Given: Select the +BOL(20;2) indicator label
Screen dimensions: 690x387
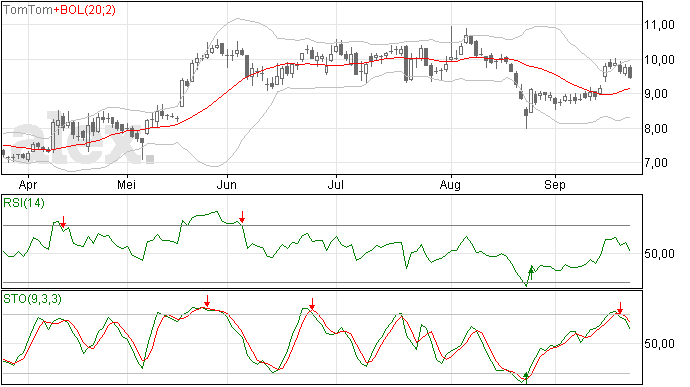Looking at the screenshot, I should (x=84, y=10).
